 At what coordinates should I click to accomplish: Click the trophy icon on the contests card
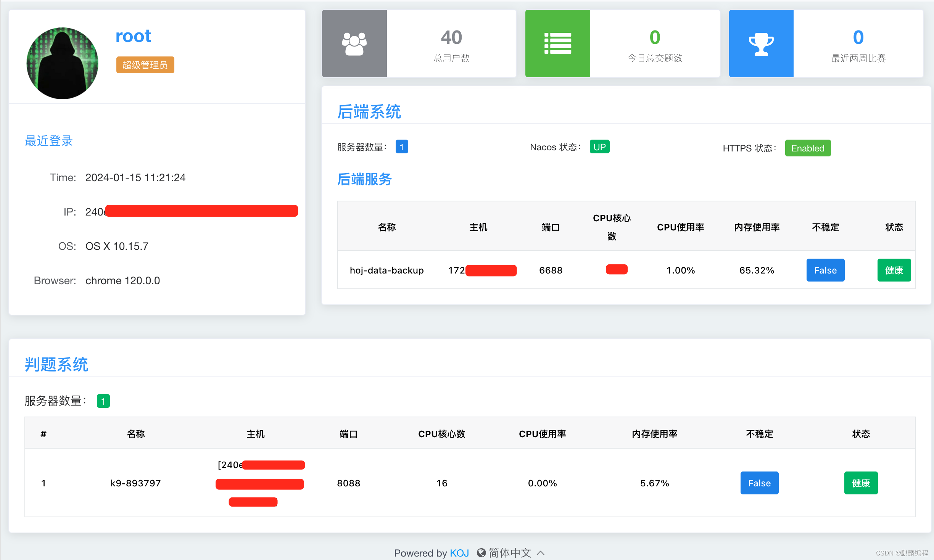(x=761, y=43)
